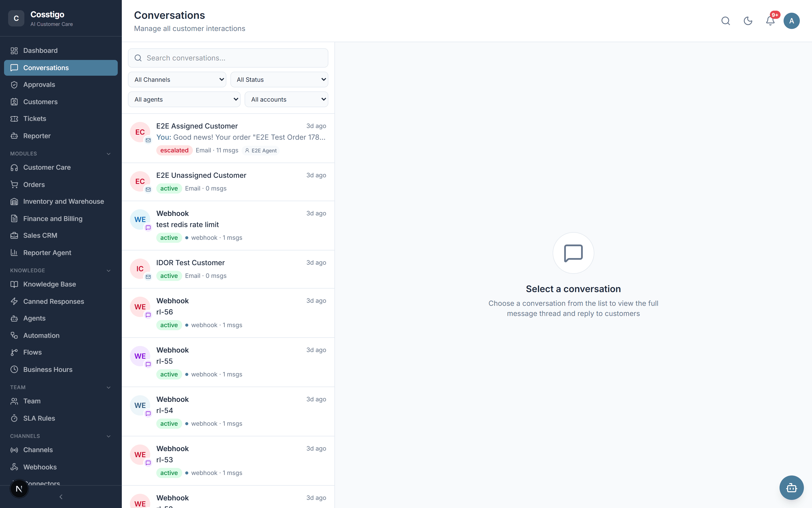Open the Agents menu item
Screen dimensions: 812x508
tap(61, 318)
